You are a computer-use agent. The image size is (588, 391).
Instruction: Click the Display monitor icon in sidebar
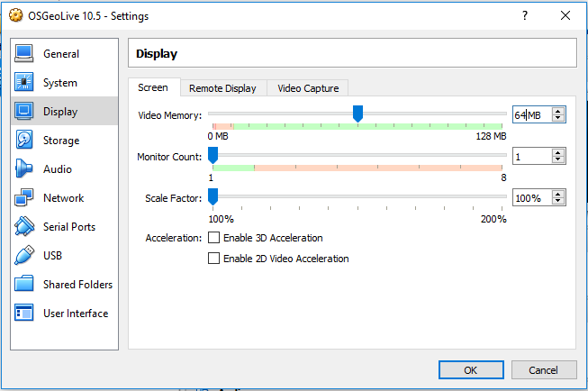click(24, 111)
